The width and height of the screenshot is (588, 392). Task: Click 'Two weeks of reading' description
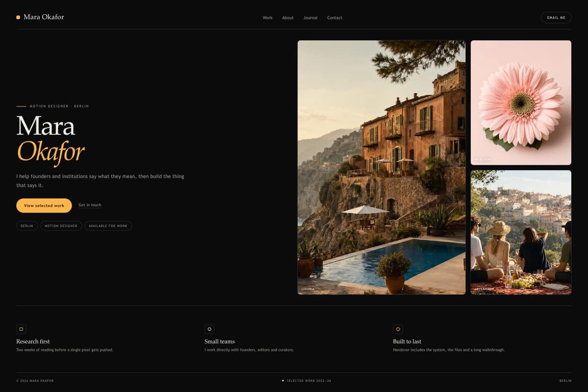pyautogui.click(x=65, y=350)
